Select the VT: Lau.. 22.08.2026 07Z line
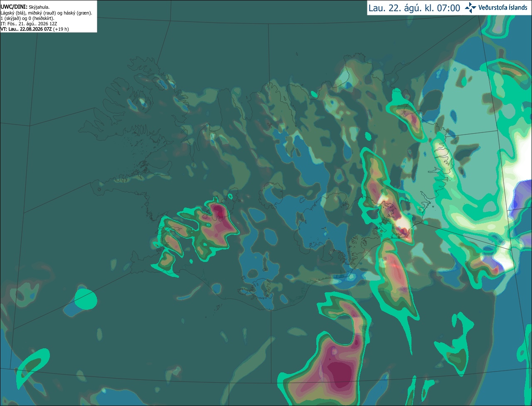The width and height of the screenshot is (532, 406). coord(27,29)
